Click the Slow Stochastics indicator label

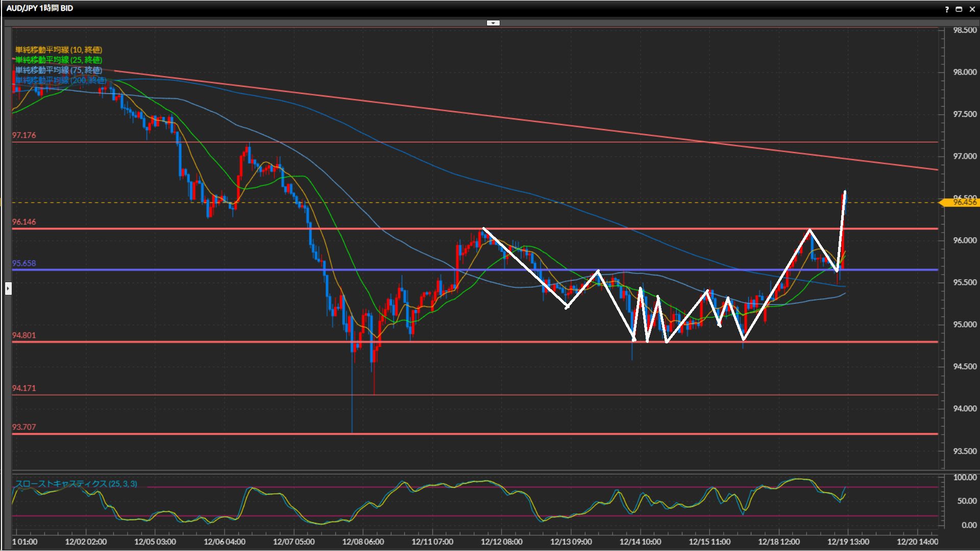(76, 484)
